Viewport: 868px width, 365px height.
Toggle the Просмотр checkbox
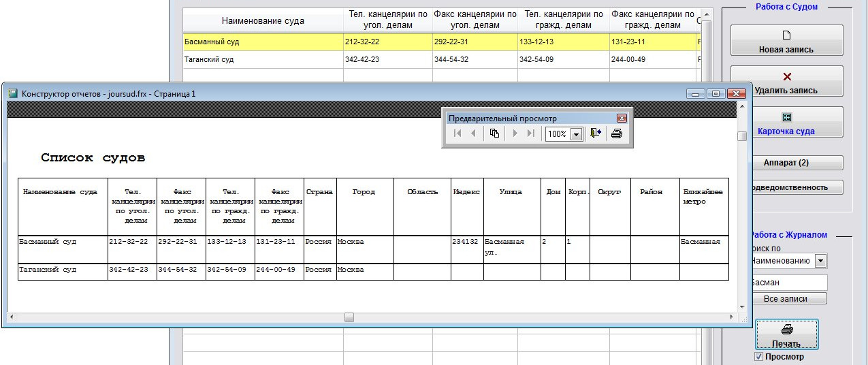click(759, 357)
